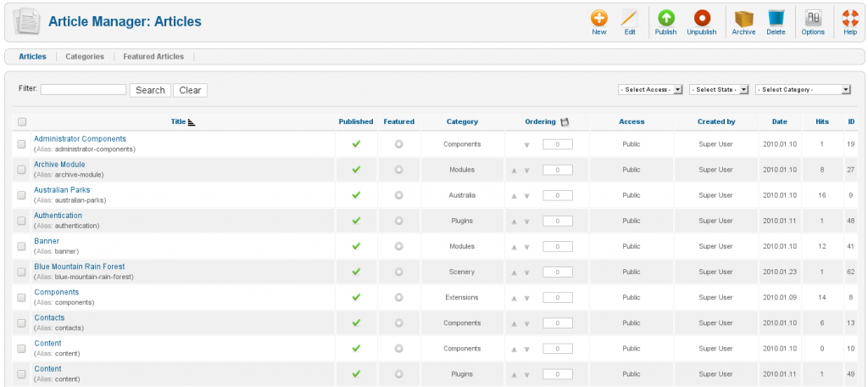Open the Banner article link
The width and height of the screenshot is (868, 387).
pos(47,241)
